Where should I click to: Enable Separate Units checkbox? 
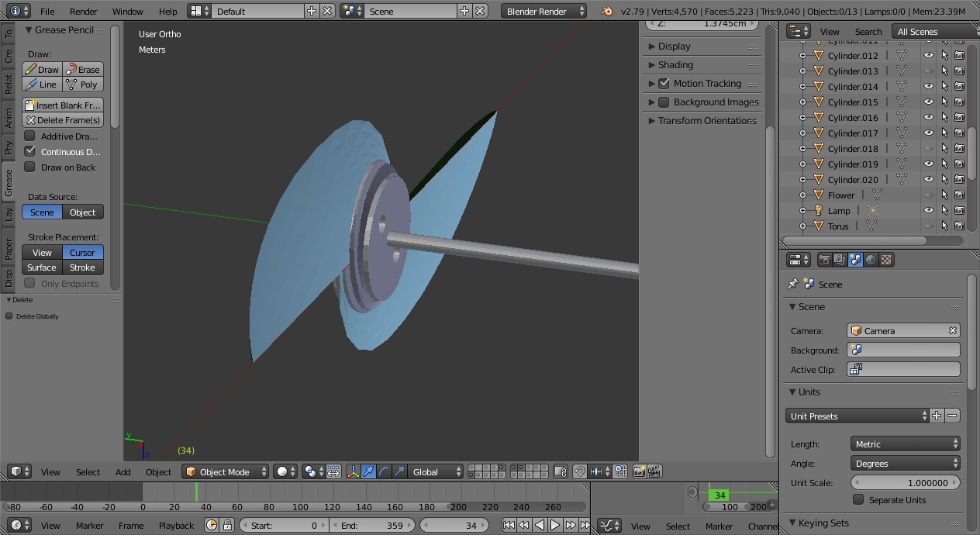click(x=858, y=500)
